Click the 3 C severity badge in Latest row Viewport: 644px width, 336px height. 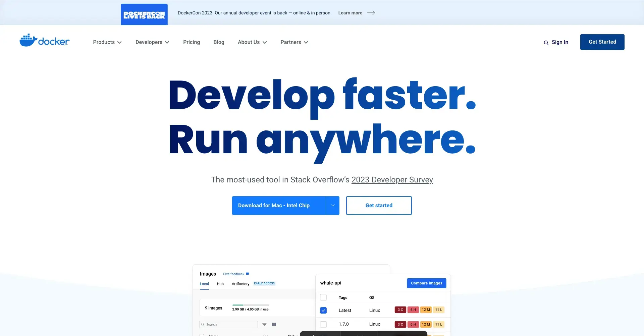click(400, 310)
